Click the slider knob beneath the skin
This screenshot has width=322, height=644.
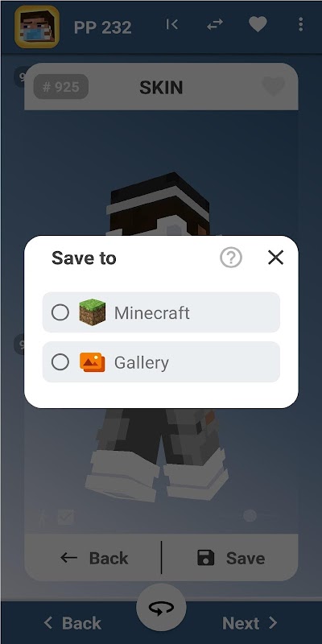pyautogui.click(x=250, y=515)
